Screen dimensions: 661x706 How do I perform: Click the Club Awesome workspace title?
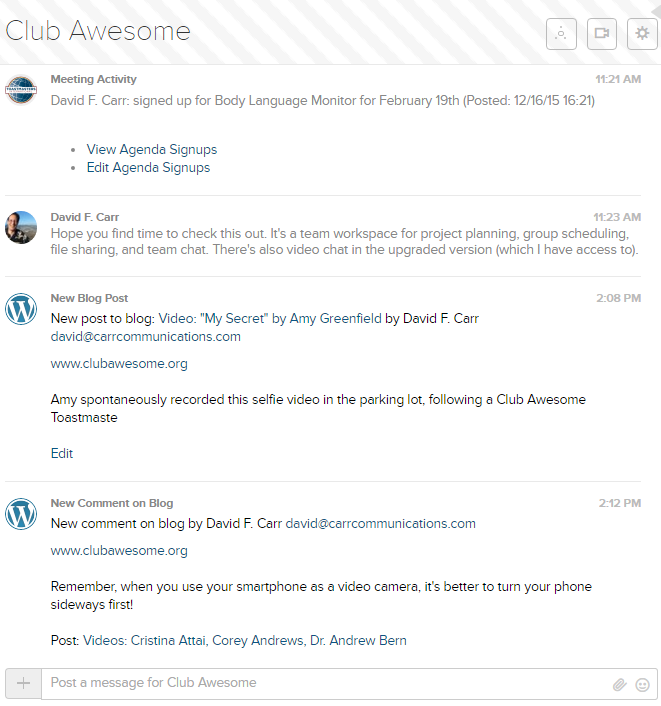click(x=98, y=31)
